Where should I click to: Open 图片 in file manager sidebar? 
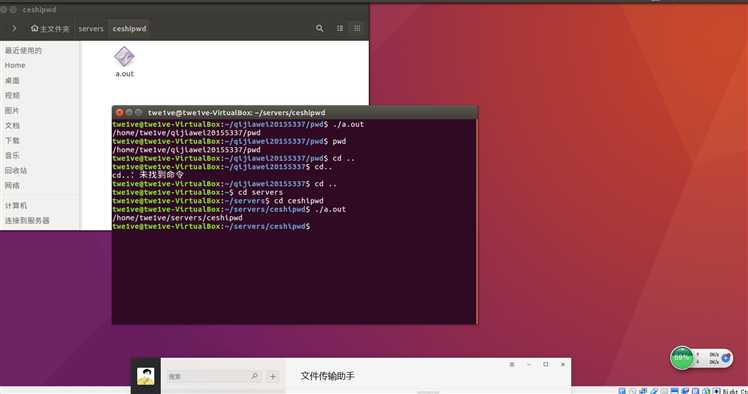tap(12, 111)
